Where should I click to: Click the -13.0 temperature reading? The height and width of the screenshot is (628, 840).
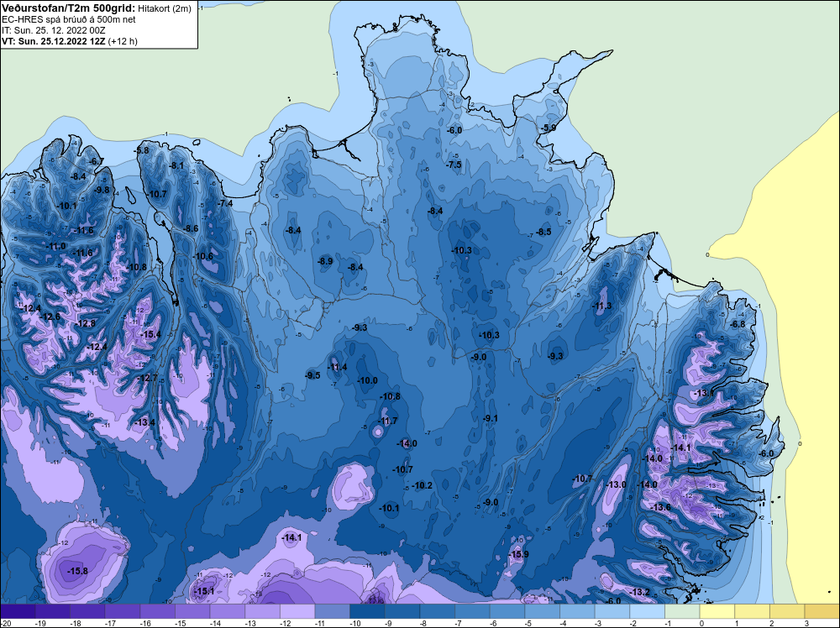pos(616,484)
